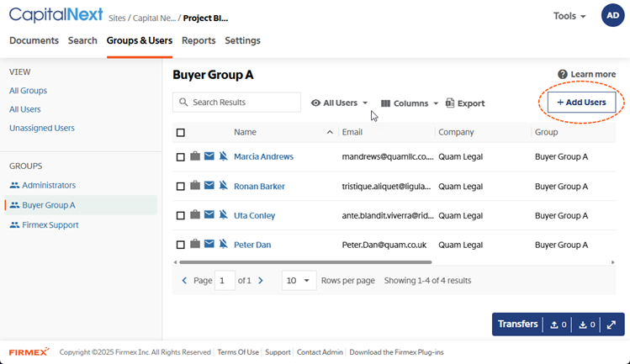Click the scrollbar right arrow

coord(612,262)
